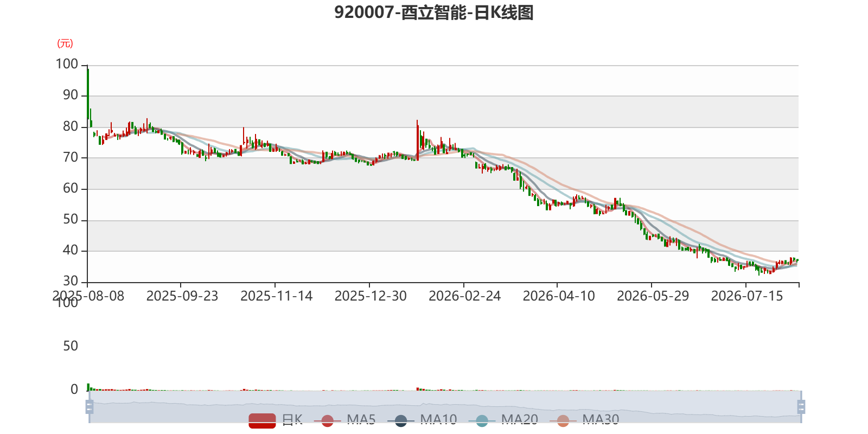
Task: Toggle MA30 line visibility by its label
Action: coord(601,419)
